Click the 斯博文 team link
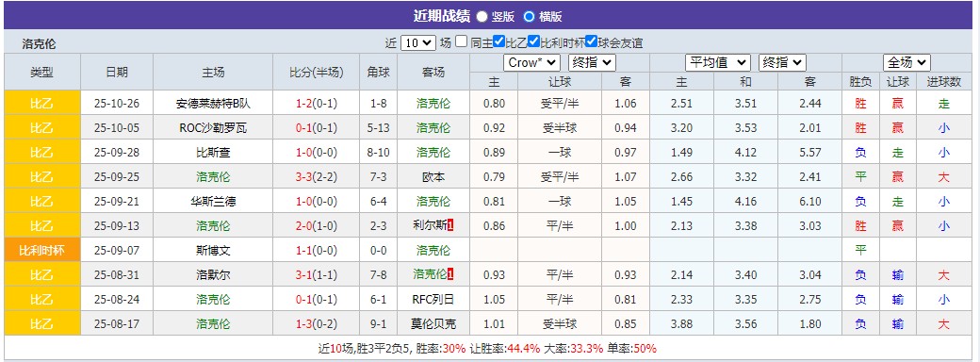Viewport: 980px width, 362px height. (x=213, y=250)
